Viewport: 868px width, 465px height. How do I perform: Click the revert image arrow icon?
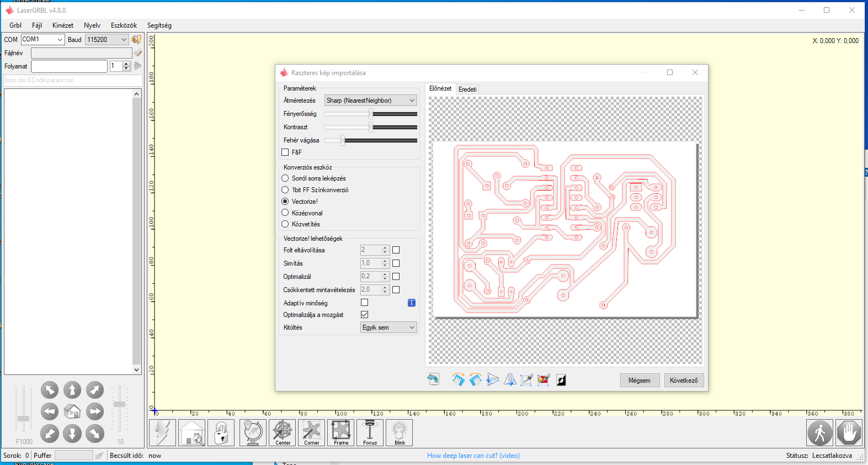pyautogui.click(x=433, y=380)
